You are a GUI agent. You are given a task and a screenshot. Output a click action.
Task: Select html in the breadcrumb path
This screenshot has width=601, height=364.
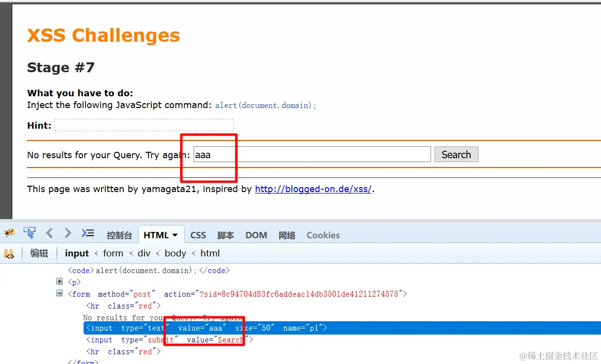click(x=210, y=253)
